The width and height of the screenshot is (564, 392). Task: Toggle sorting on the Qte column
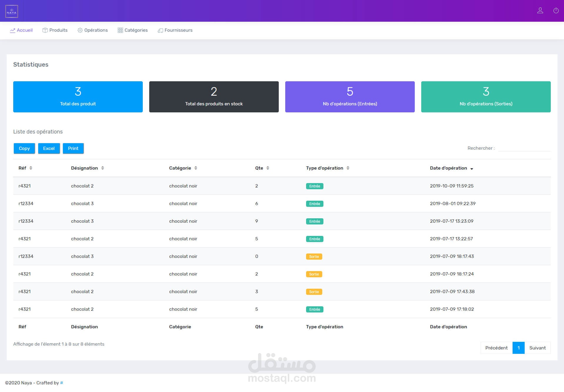(267, 168)
